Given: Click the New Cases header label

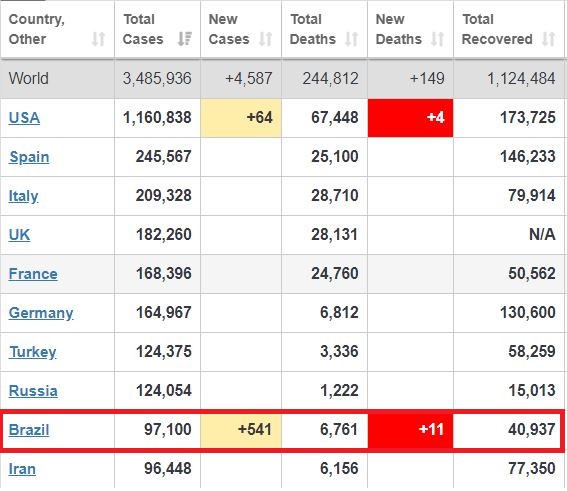Looking at the screenshot, I should pyautogui.click(x=229, y=29).
